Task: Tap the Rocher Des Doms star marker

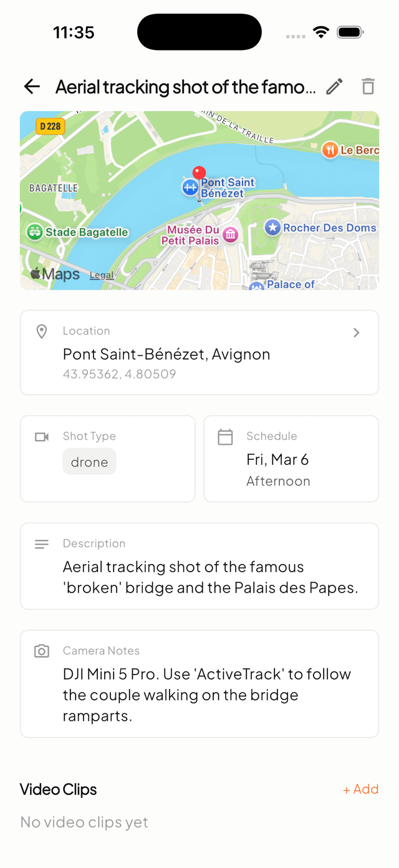Action: 272,228
